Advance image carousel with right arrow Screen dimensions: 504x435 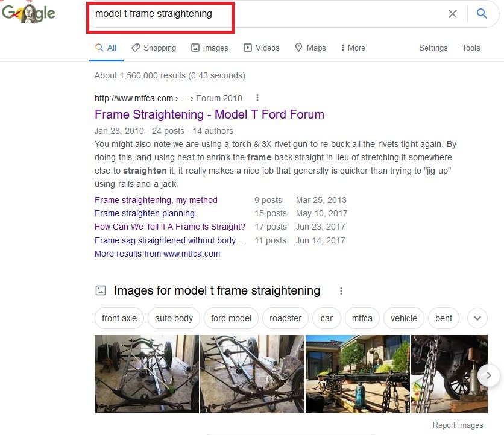(x=488, y=375)
